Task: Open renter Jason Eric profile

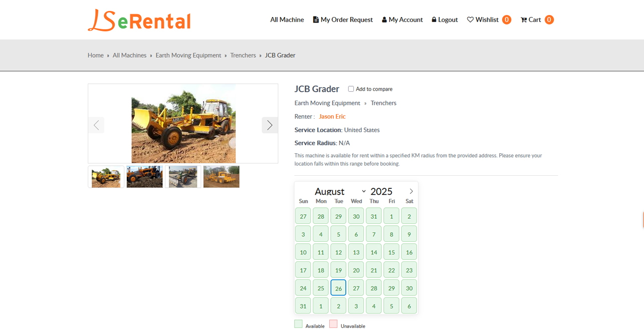Action: (332, 116)
